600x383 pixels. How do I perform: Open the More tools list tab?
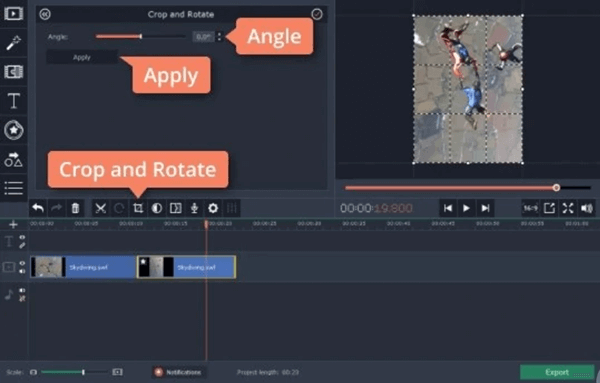click(13, 188)
